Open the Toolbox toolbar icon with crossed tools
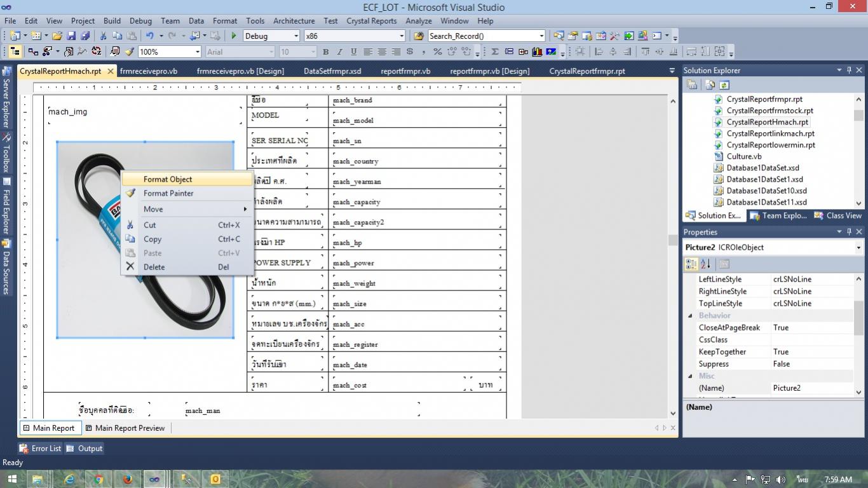 [615, 36]
